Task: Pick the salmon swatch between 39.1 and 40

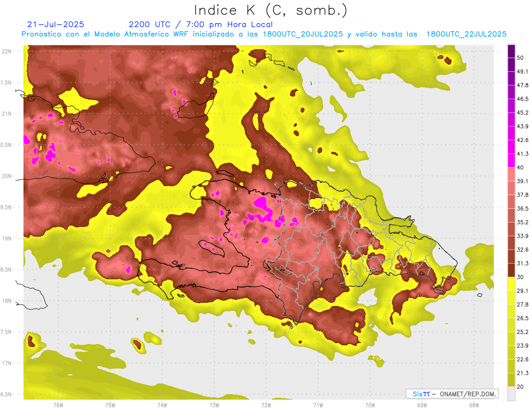Action: pos(511,174)
